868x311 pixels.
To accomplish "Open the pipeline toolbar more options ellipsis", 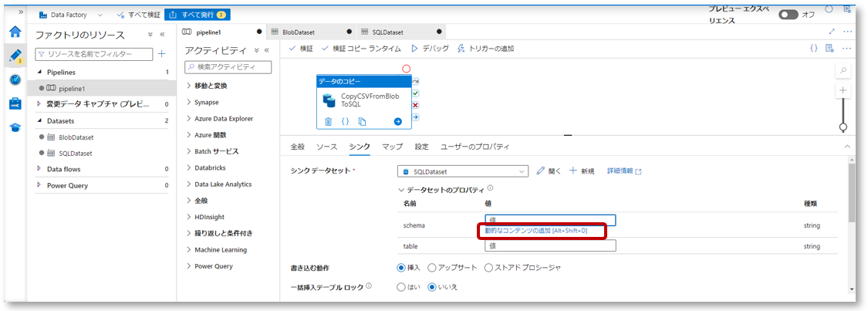I will pyautogui.click(x=846, y=48).
